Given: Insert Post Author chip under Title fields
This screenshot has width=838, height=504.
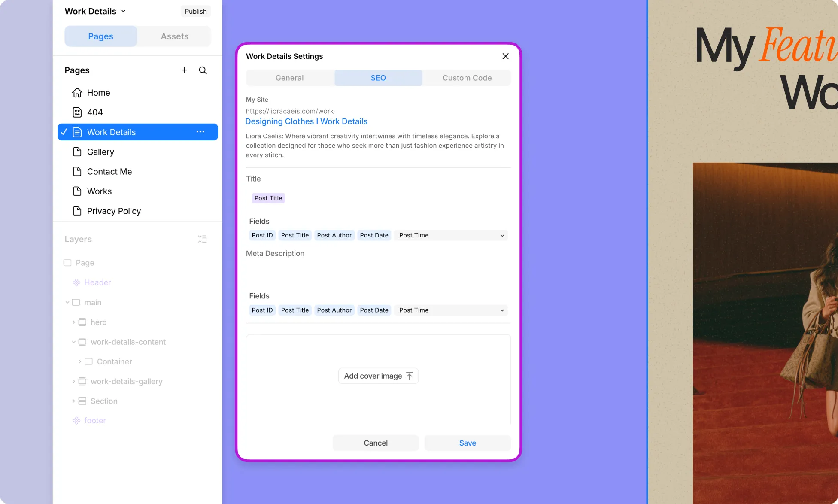Looking at the screenshot, I should tap(334, 235).
